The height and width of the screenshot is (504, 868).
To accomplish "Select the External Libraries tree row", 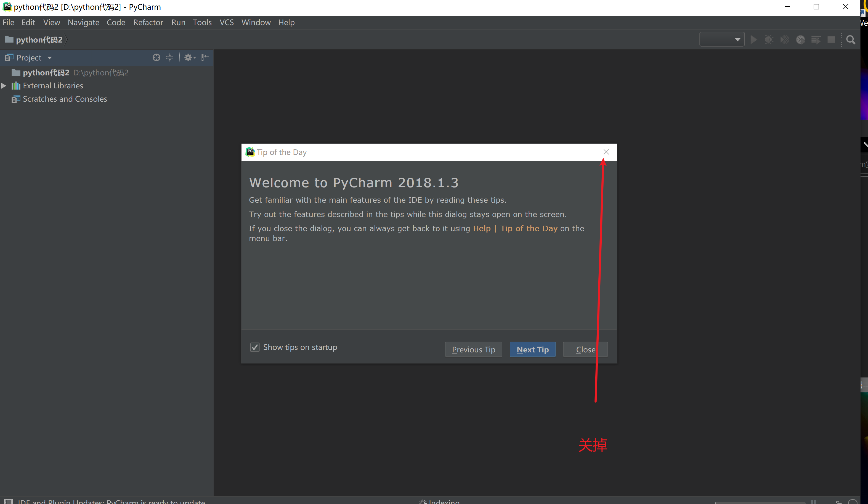I will point(107,86).
